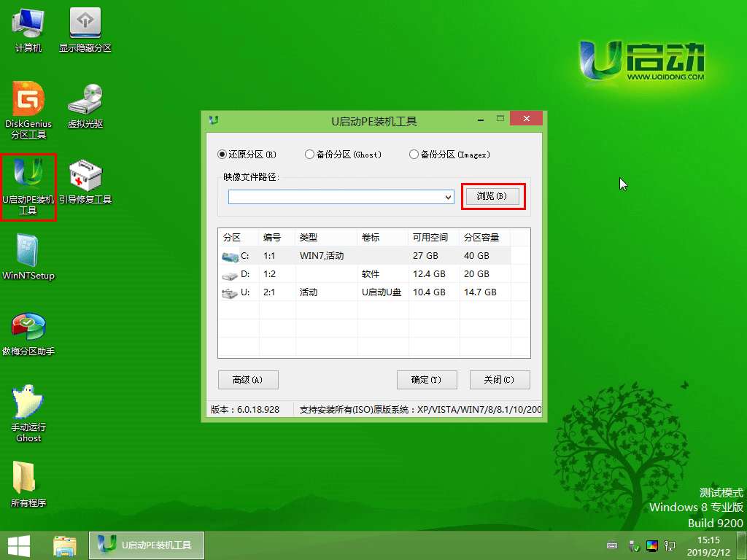Open the 计算机 desktop icon
The width and height of the screenshot is (747, 560).
pos(28,29)
